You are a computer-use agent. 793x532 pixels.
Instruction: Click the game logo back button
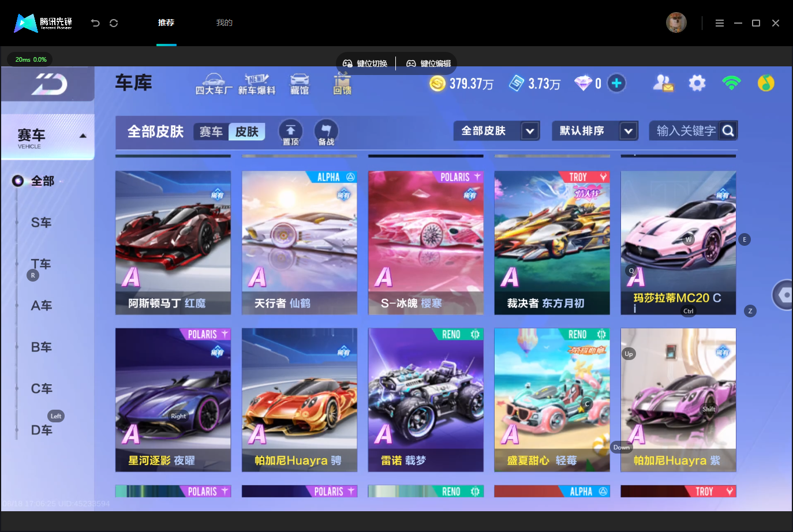click(48, 84)
